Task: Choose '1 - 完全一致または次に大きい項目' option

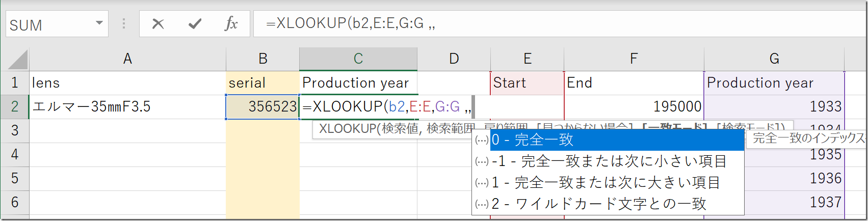Action: (x=608, y=183)
